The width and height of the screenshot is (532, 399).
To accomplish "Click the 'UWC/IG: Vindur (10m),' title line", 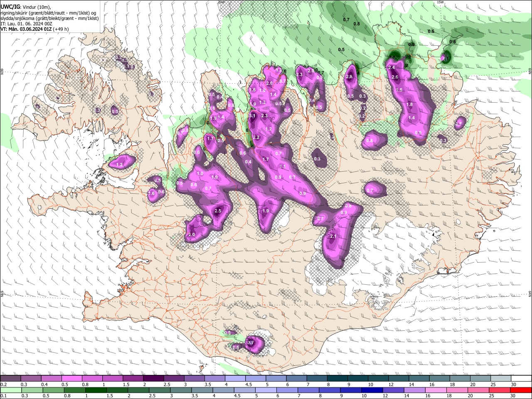I will (x=25, y=7).
